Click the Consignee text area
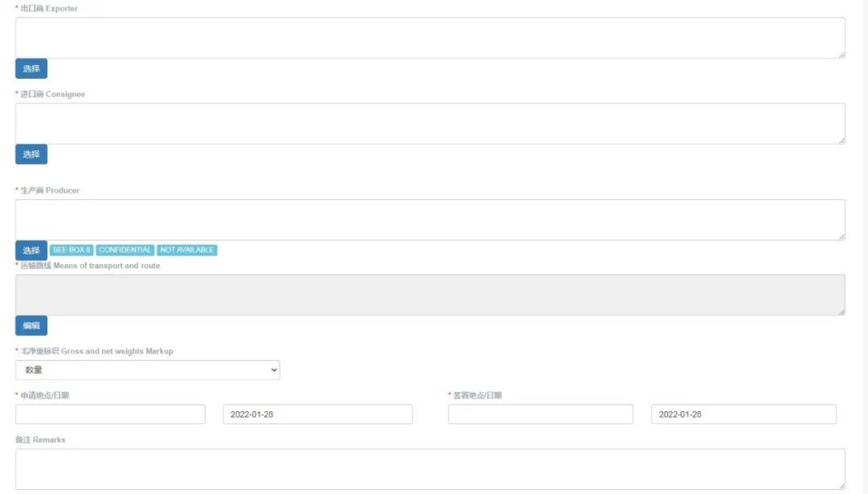 [x=430, y=124]
